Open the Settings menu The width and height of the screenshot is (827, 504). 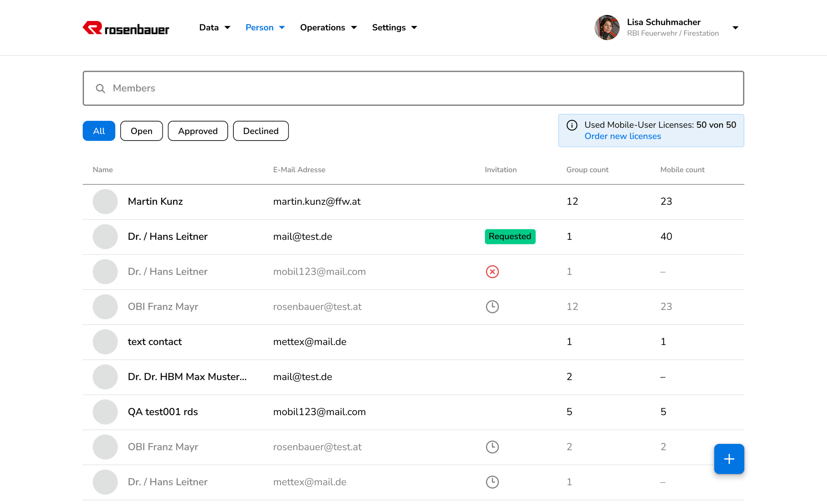click(394, 27)
